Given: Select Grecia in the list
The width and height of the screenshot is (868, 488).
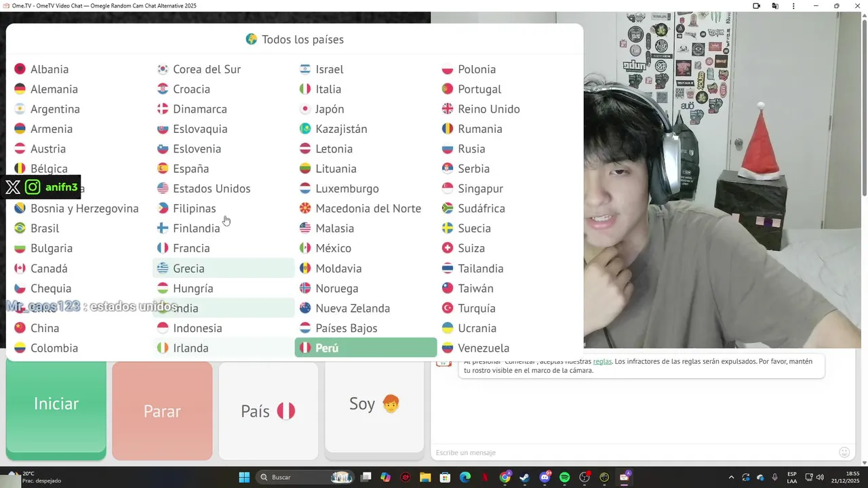Looking at the screenshot, I should coord(223,268).
